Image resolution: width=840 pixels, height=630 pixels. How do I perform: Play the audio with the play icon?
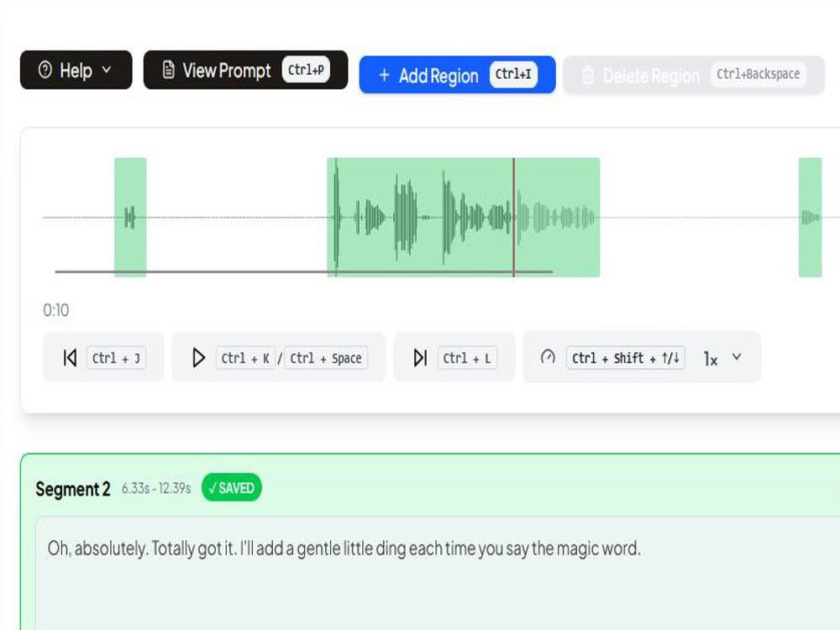[198, 358]
